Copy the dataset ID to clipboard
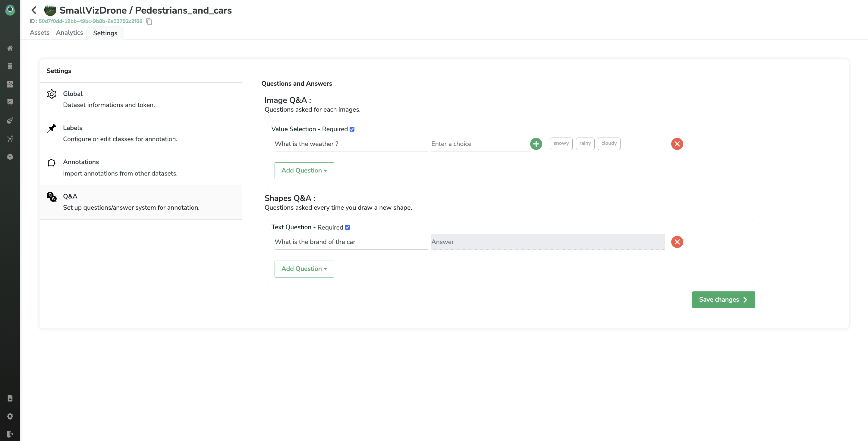This screenshot has width=868, height=441. point(149,22)
